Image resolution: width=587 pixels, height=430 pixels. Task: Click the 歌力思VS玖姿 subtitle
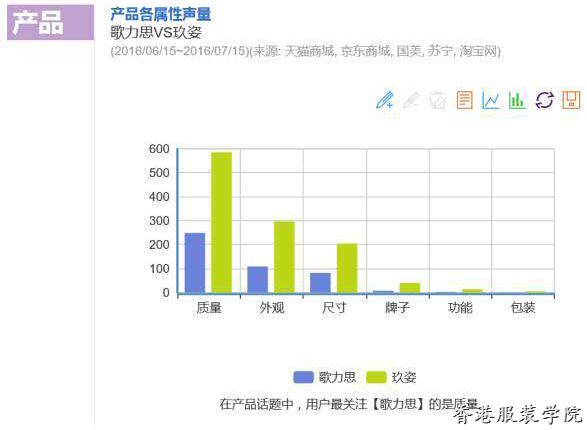[x=156, y=33]
